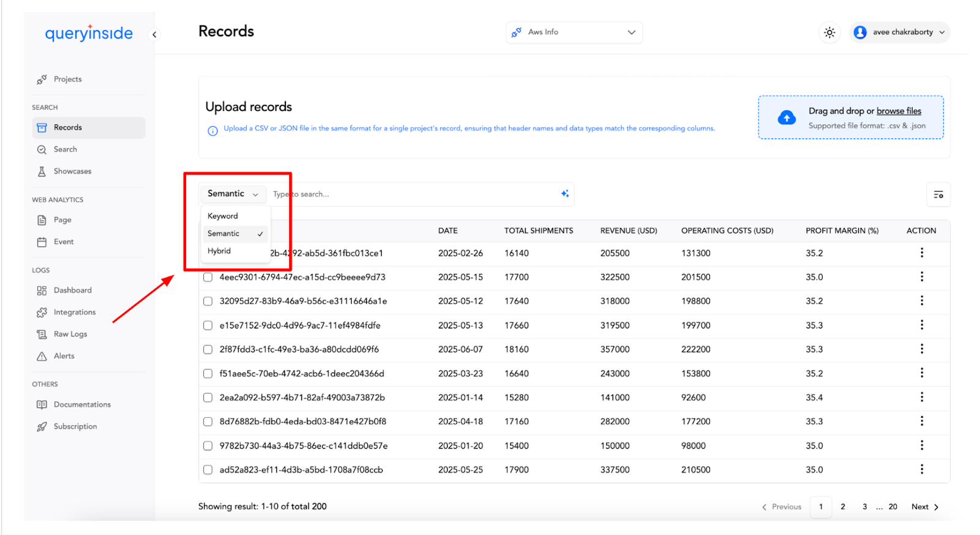The image size is (980, 535).
Task: Jump to page 20 of results
Action: [892, 507]
